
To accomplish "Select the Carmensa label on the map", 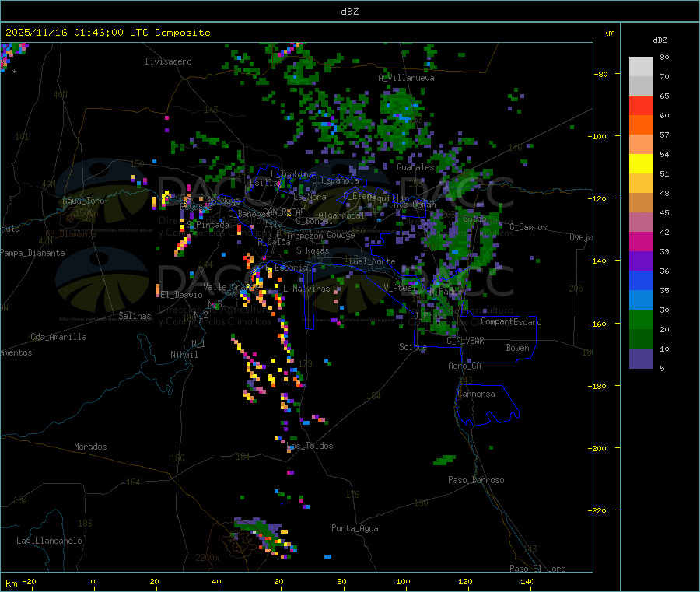I will (x=476, y=394).
